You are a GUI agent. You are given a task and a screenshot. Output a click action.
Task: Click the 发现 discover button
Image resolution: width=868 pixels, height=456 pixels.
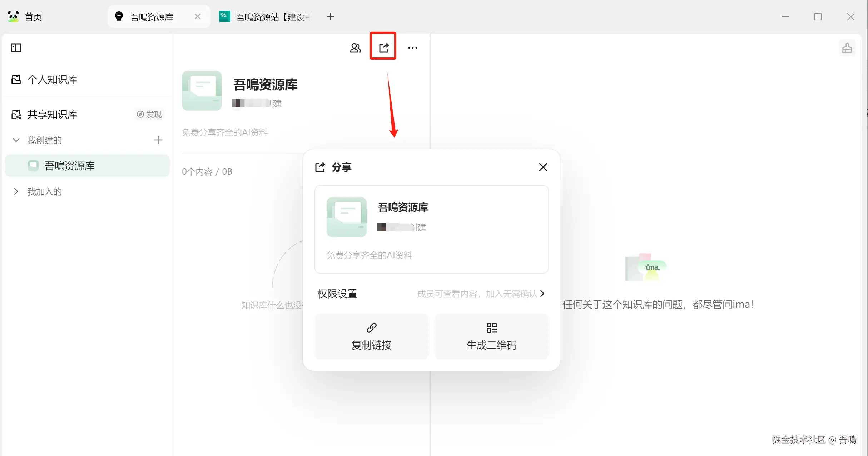(x=149, y=114)
